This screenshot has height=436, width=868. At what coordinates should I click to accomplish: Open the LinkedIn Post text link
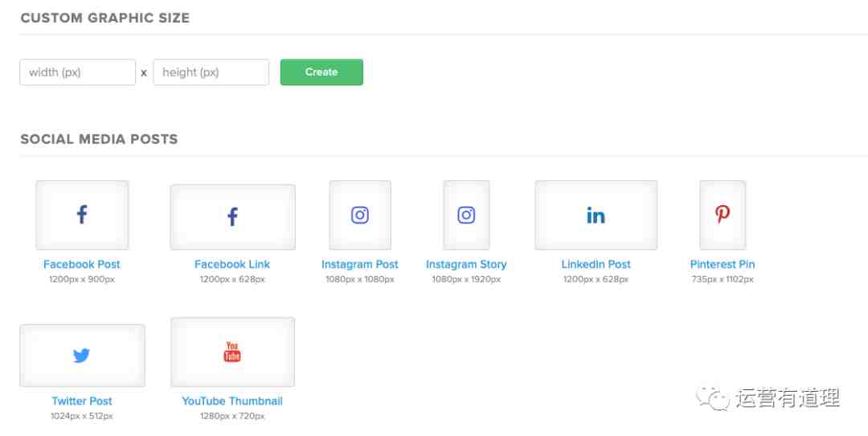pos(596,265)
